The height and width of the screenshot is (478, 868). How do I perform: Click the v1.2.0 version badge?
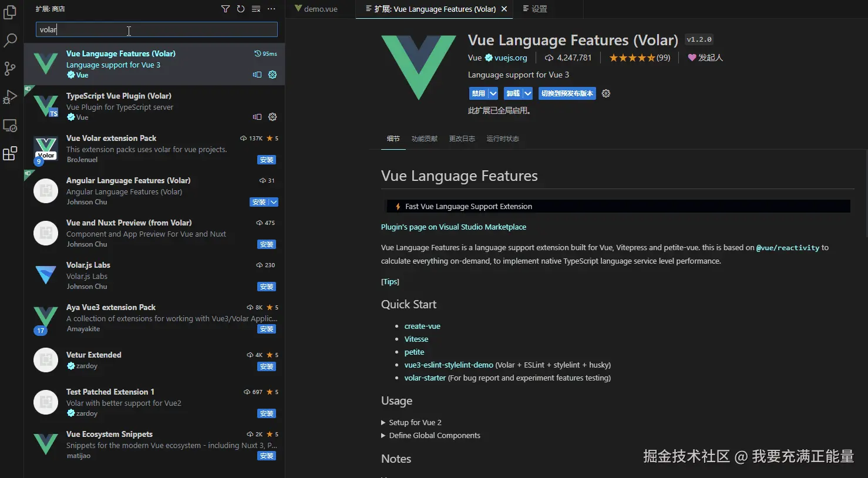[x=699, y=39]
